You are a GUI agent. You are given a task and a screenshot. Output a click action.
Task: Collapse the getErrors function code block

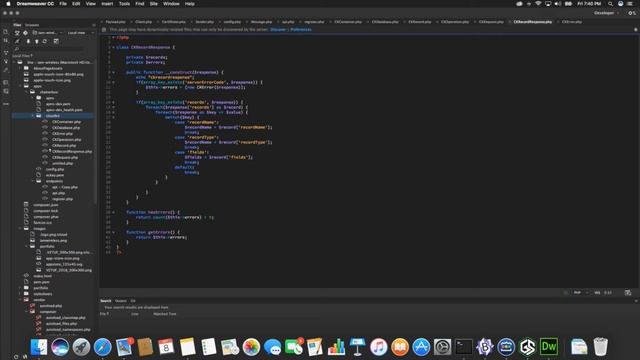coord(113,232)
